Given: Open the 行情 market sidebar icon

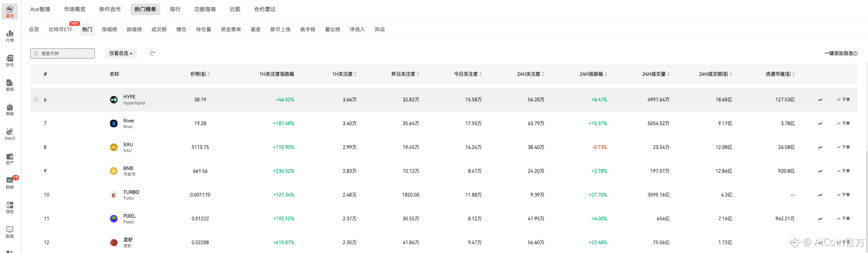Looking at the screenshot, I should point(10,36).
